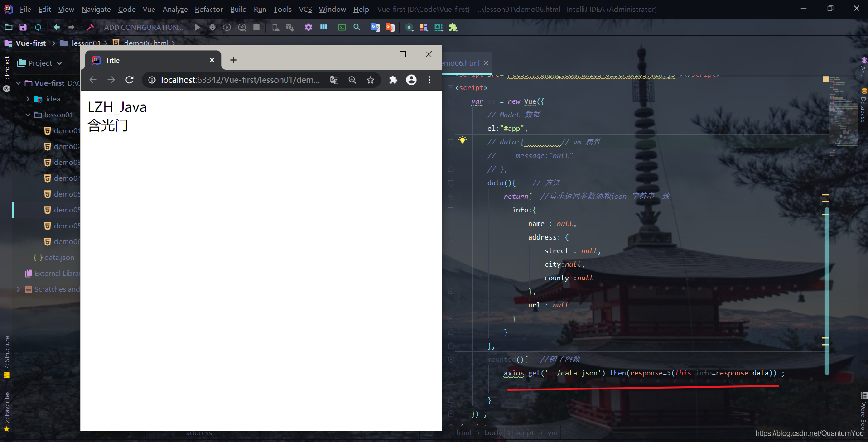The width and height of the screenshot is (868, 442).
Task: Click the Run play icon in toolbar
Action: (x=198, y=27)
